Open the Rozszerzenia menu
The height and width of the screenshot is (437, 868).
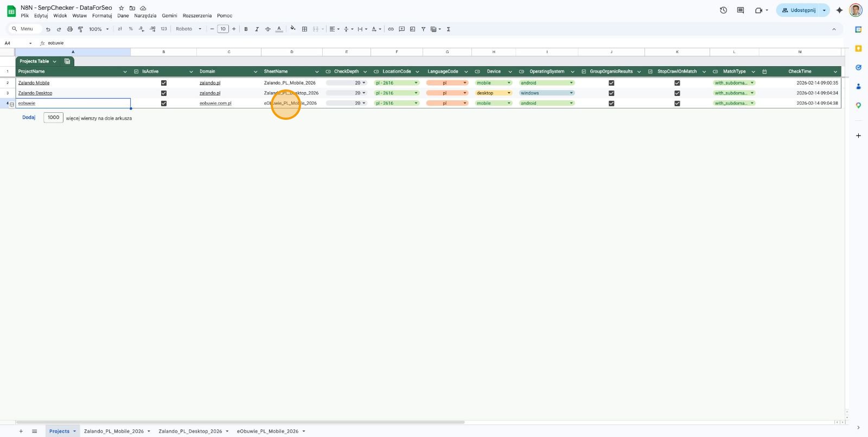197,16
